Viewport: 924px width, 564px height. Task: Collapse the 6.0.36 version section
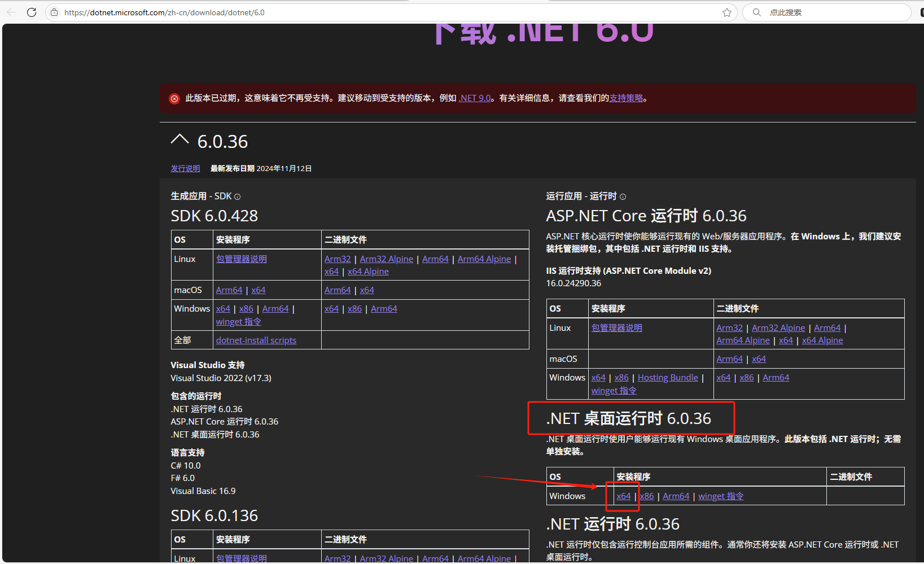coord(179,140)
